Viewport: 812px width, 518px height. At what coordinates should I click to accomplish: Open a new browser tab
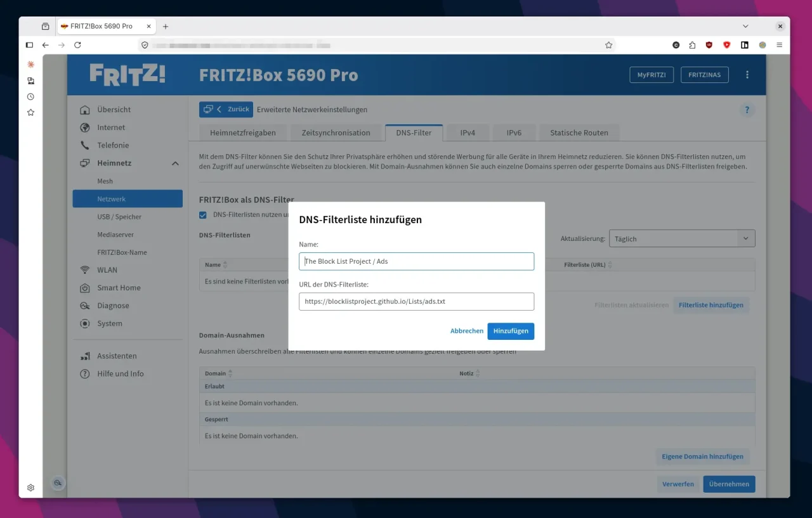166,27
